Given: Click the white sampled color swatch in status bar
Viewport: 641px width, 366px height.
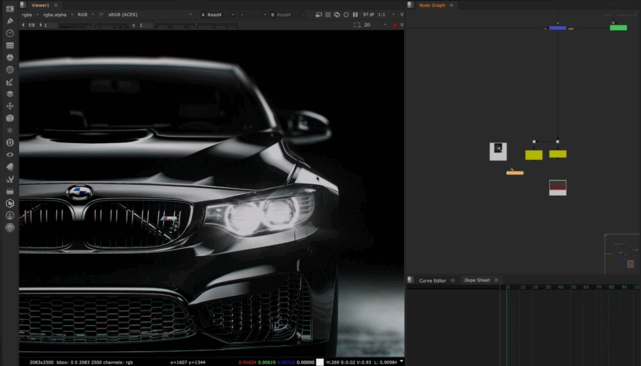Looking at the screenshot, I should click(x=320, y=362).
